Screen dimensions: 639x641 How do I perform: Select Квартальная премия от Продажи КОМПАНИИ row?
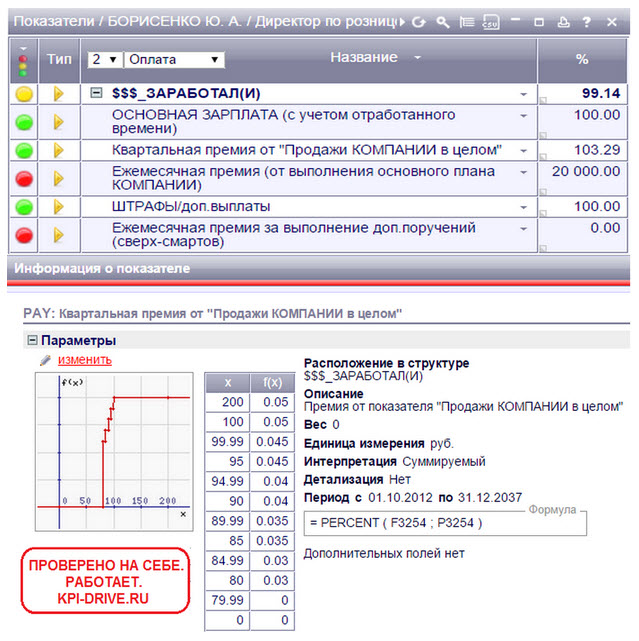[307, 150]
